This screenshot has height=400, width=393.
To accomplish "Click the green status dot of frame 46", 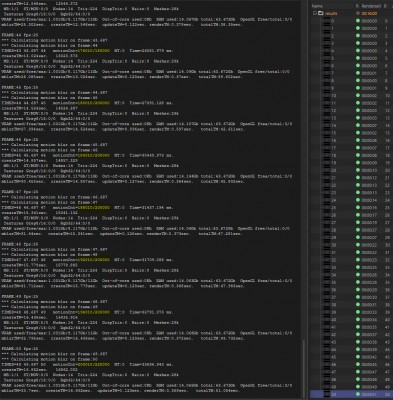I will (x=358, y=364).
